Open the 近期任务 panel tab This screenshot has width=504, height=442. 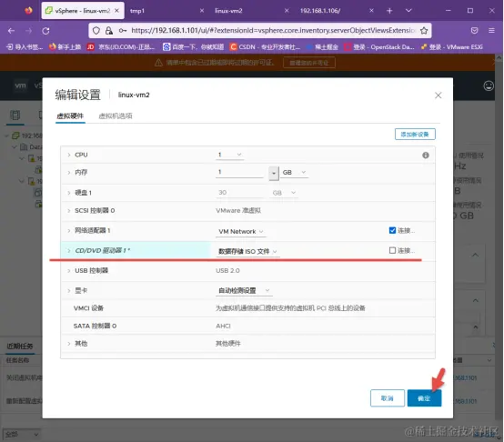[20, 346]
